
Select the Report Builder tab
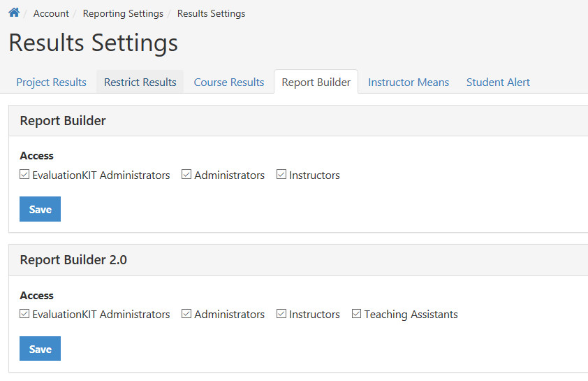pos(316,82)
